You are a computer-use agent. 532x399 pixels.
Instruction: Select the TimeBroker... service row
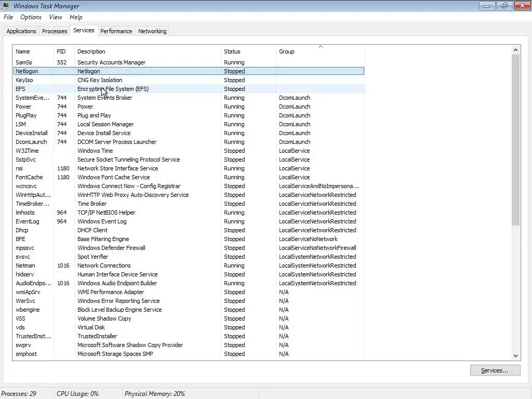pos(189,204)
